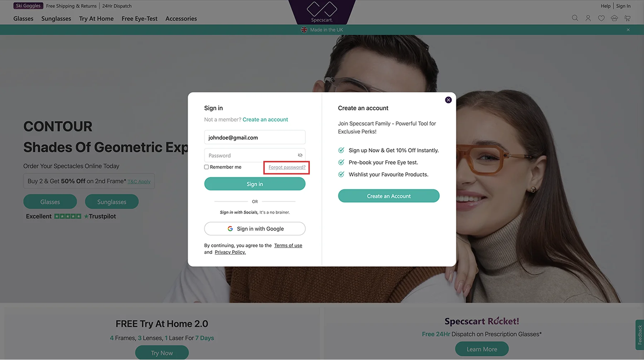Toggle password visibility eye icon
The image size is (644, 360).
point(300,155)
